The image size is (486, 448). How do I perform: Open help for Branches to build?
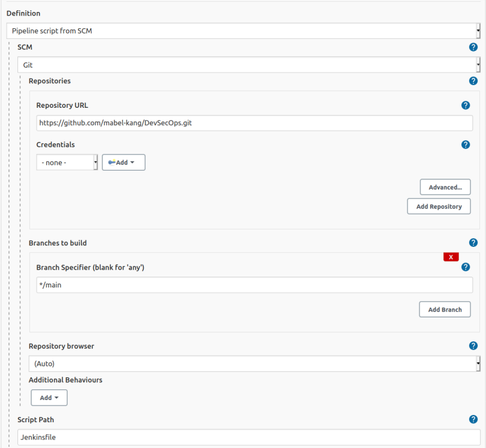point(473,243)
